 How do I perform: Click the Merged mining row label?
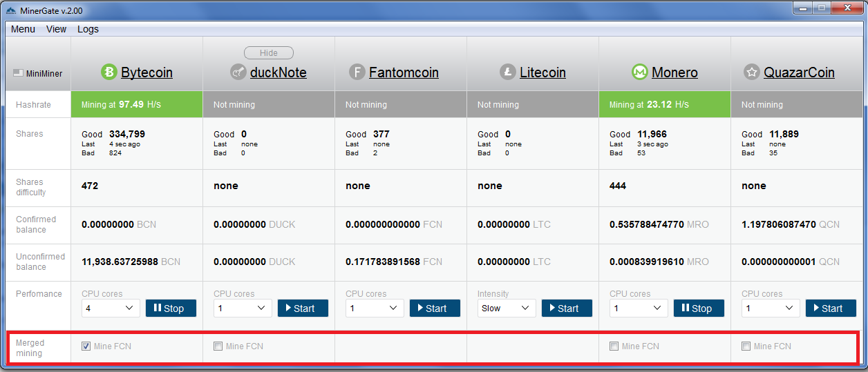tap(30, 348)
